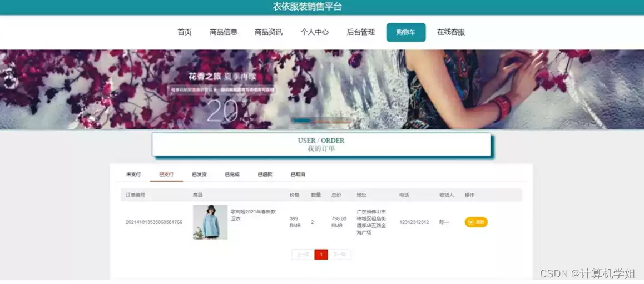644x284 pixels.
Task: Click the 上一页 previous page button
Action: tap(303, 255)
